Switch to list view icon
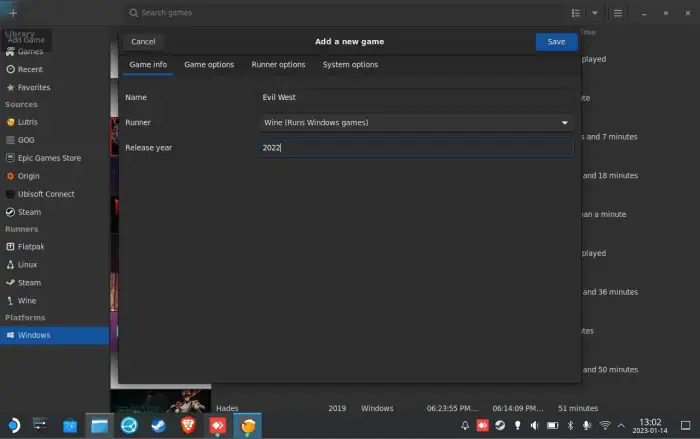This screenshot has height=439, width=700. pos(576,13)
